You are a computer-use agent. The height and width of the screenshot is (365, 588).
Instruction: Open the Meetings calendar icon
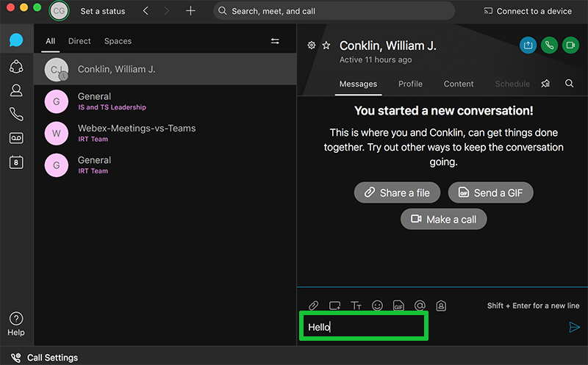point(15,162)
